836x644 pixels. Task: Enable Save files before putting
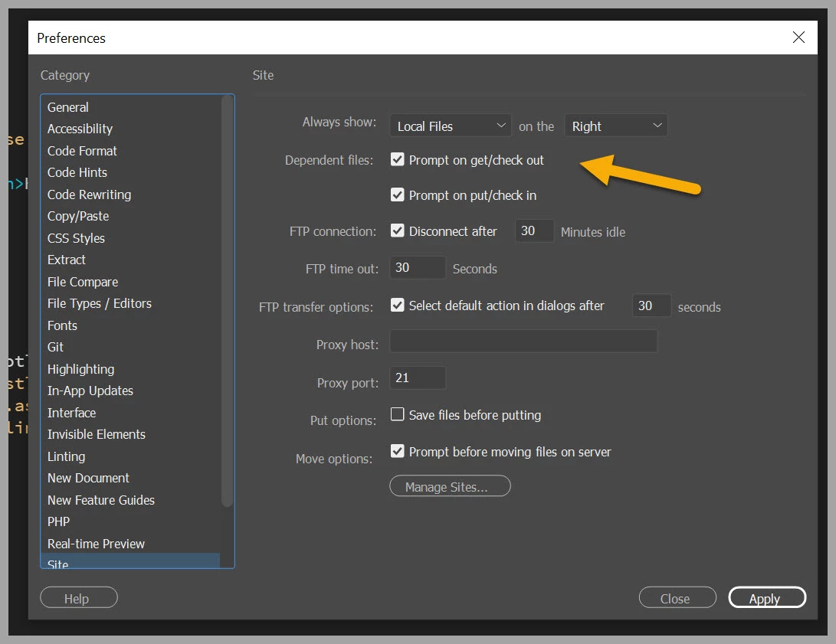397,414
